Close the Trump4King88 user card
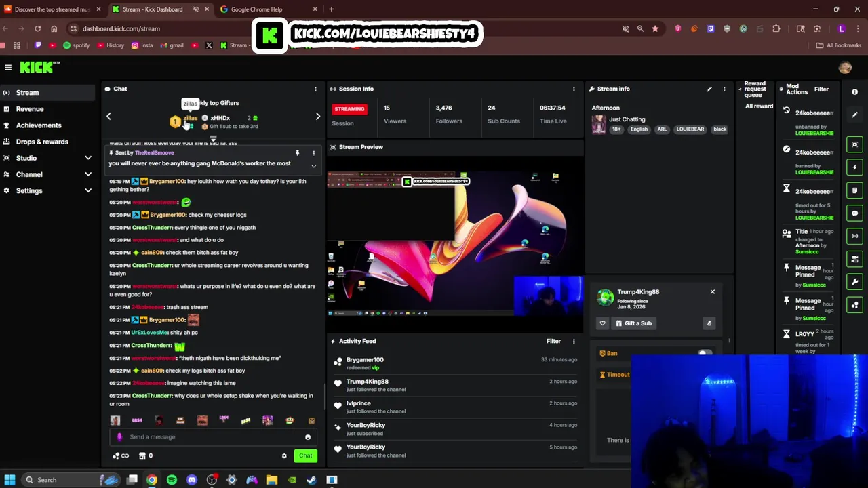The width and height of the screenshot is (868, 488). 713,292
